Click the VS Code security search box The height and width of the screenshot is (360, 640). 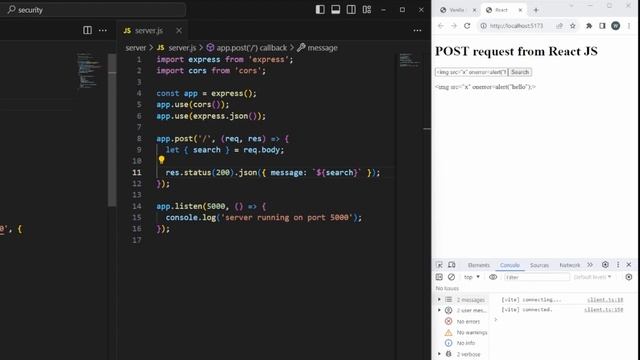(94, 10)
